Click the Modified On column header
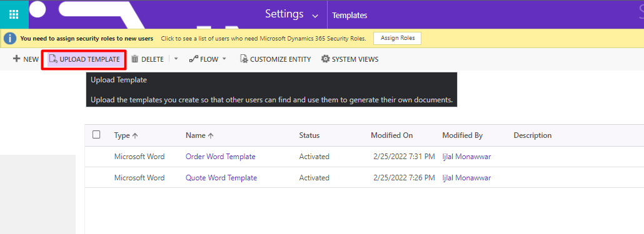This screenshot has height=234, width=644. (x=392, y=135)
